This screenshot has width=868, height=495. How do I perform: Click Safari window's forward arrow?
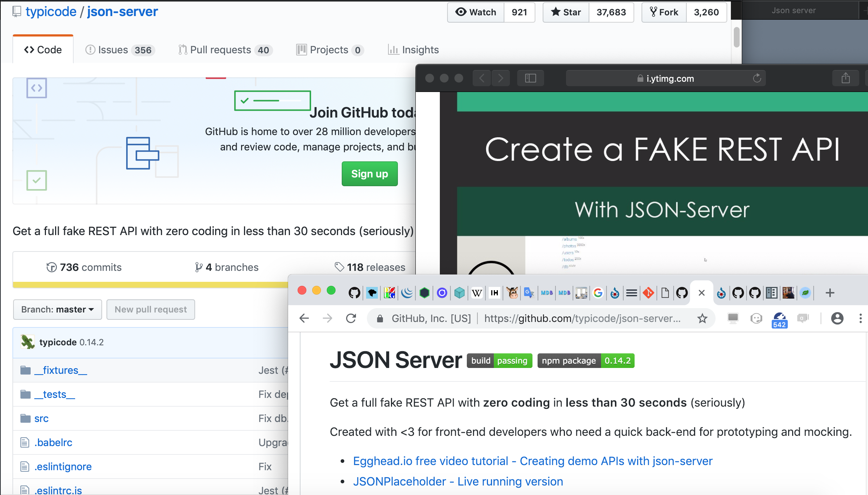(500, 78)
